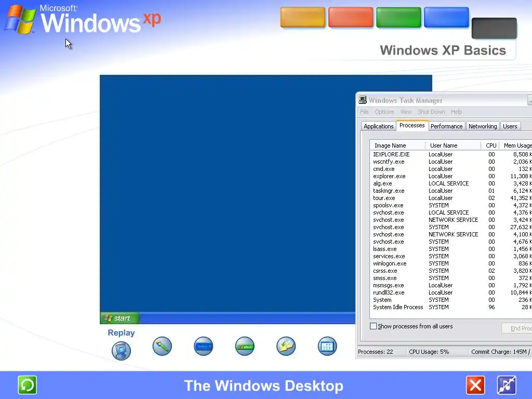This screenshot has width=532, height=399.
Task: Open the Options menu in Task Manager
Action: (x=384, y=112)
